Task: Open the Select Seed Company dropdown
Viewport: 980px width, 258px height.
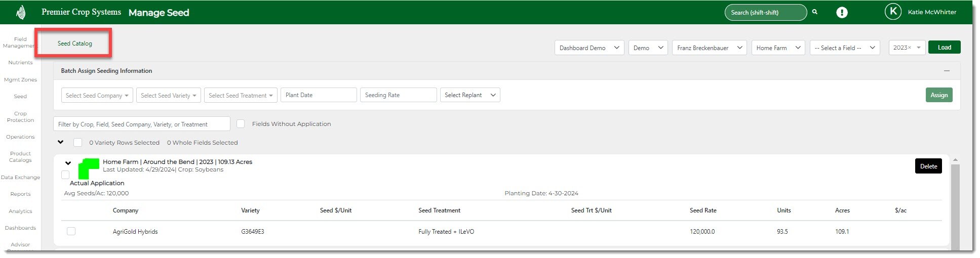Action: pyautogui.click(x=98, y=95)
